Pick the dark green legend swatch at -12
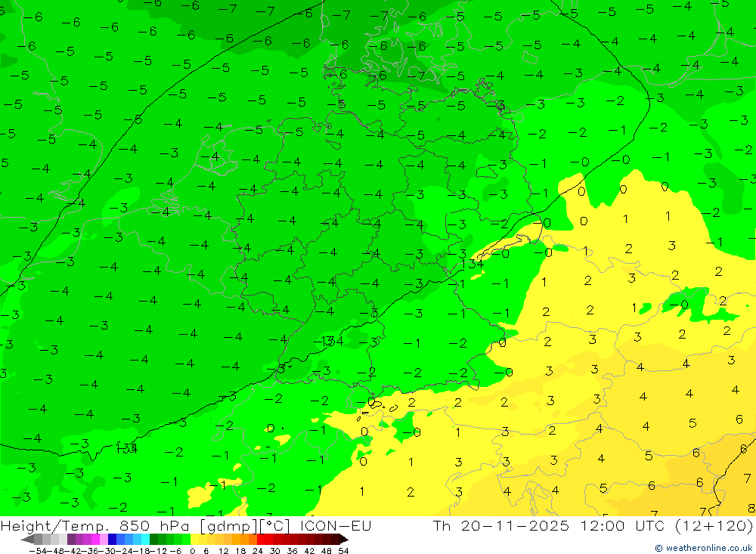The width and height of the screenshot is (756, 554). tap(153, 540)
